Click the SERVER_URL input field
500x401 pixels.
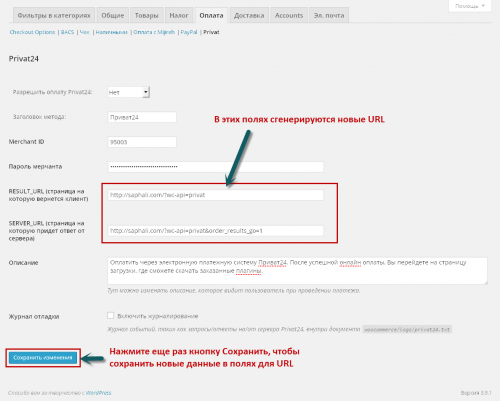pos(215,231)
